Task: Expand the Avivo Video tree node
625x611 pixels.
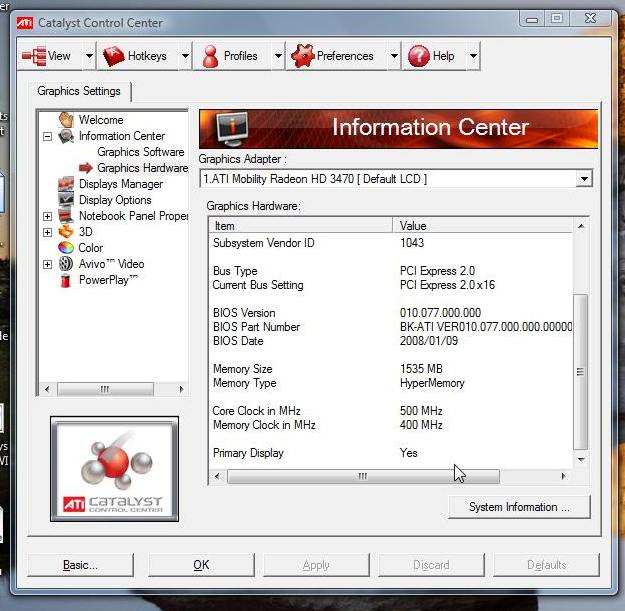Action: 47,264
